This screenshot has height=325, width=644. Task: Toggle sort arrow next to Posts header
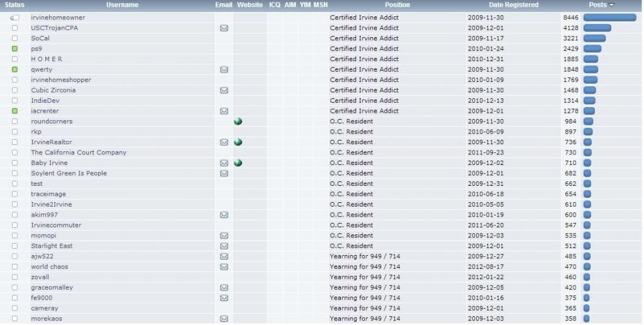point(611,5)
